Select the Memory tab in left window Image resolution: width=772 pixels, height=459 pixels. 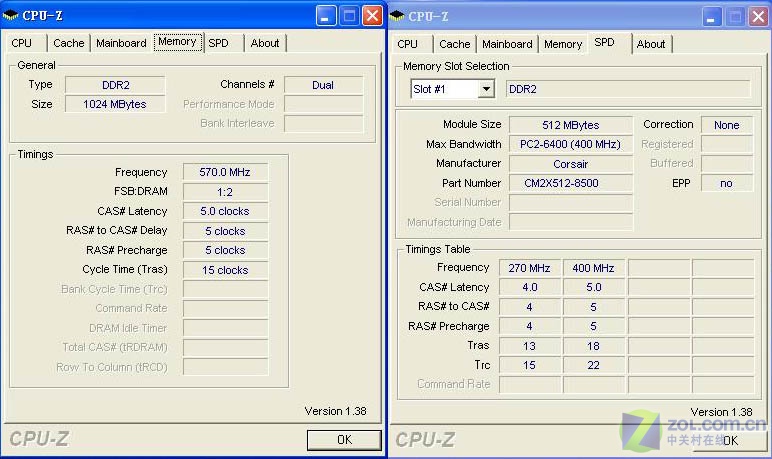tap(177, 42)
